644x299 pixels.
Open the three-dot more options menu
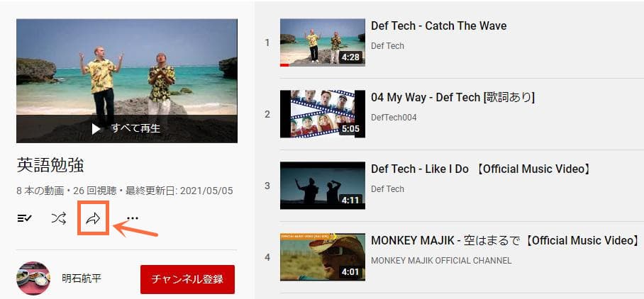pos(132,218)
